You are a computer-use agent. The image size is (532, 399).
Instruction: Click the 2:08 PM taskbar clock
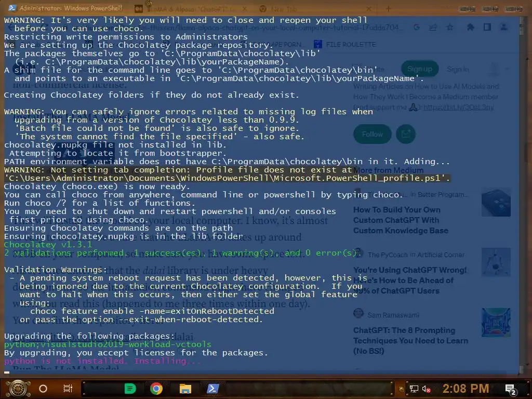click(x=465, y=389)
